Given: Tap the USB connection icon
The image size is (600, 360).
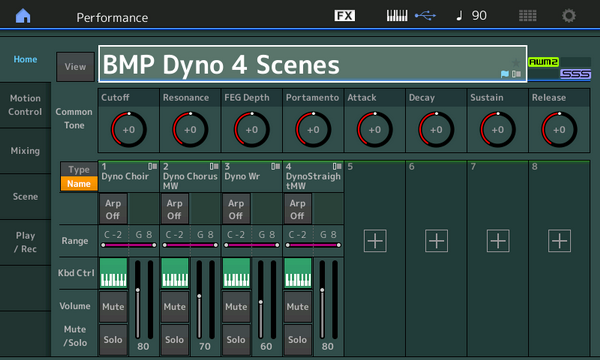Looking at the screenshot, I should click(425, 16).
